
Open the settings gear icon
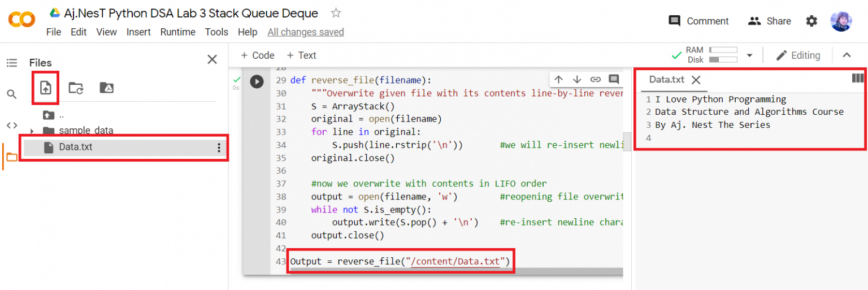[811, 21]
